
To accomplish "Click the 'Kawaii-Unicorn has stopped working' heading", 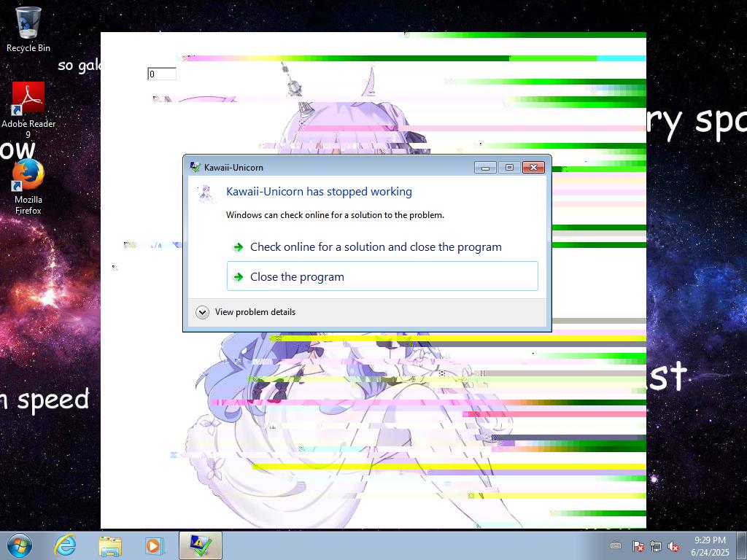I will 320,192.
